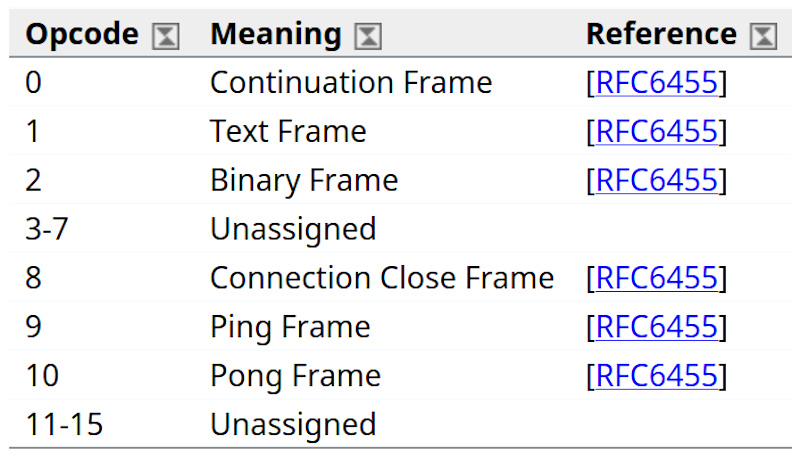This screenshot has width=800, height=458.
Task: Open RFC6455 link for Continuation Frame
Action: click(x=657, y=83)
